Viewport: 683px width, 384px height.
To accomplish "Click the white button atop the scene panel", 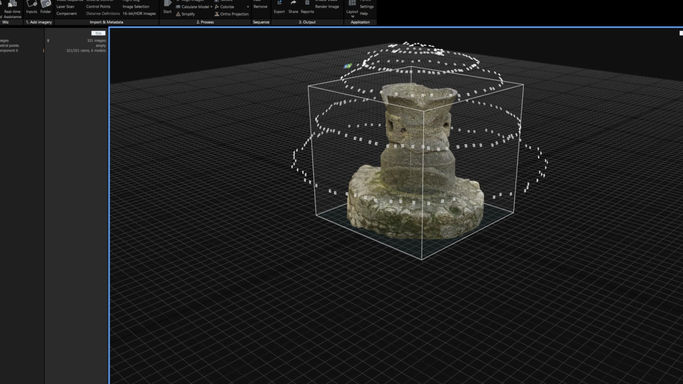I will [98, 33].
